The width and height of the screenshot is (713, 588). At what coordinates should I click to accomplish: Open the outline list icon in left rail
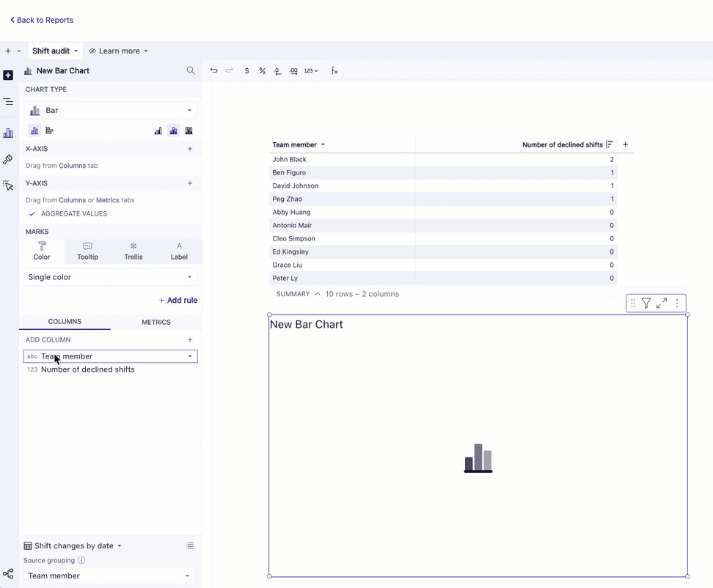tap(8, 102)
